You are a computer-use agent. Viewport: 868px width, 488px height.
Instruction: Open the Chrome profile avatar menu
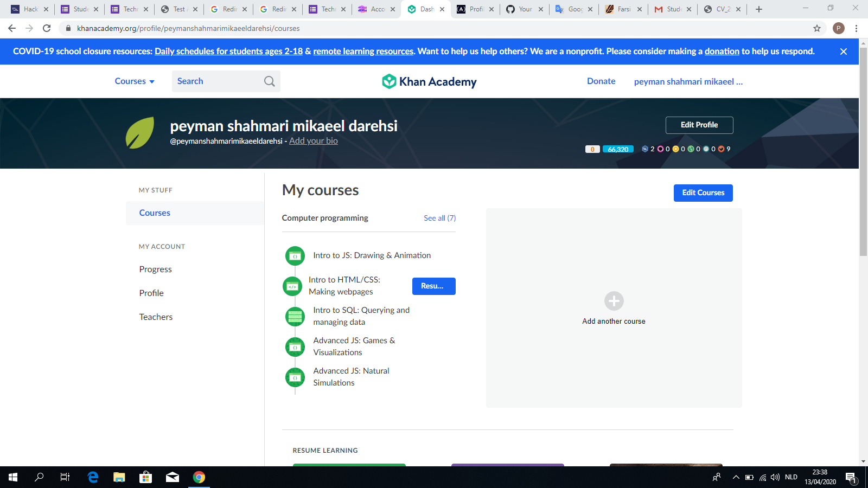click(839, 28)
